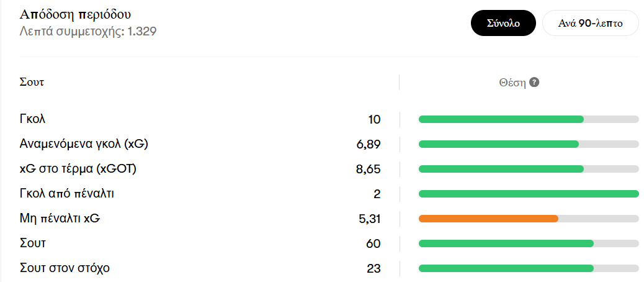This screenshot has width=644, height=282.
Task: Select the xG στο τέρμα (xGOT) row label
Action: (78, 169)
